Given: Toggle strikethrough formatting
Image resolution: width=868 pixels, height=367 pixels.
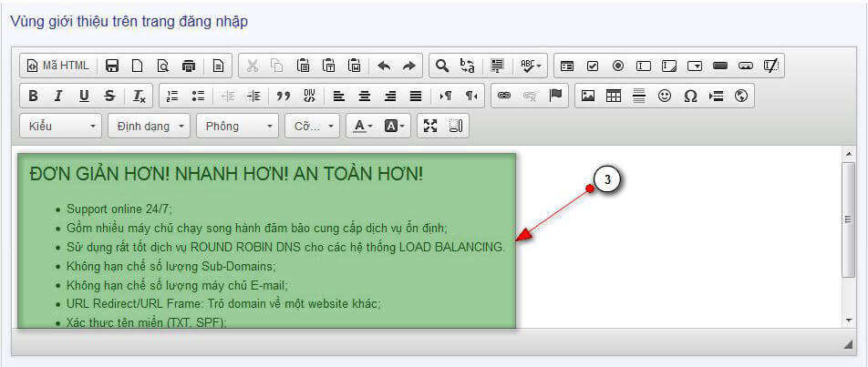Looking at the screenshot, I should pyautogui.click(x=109, y=97).
